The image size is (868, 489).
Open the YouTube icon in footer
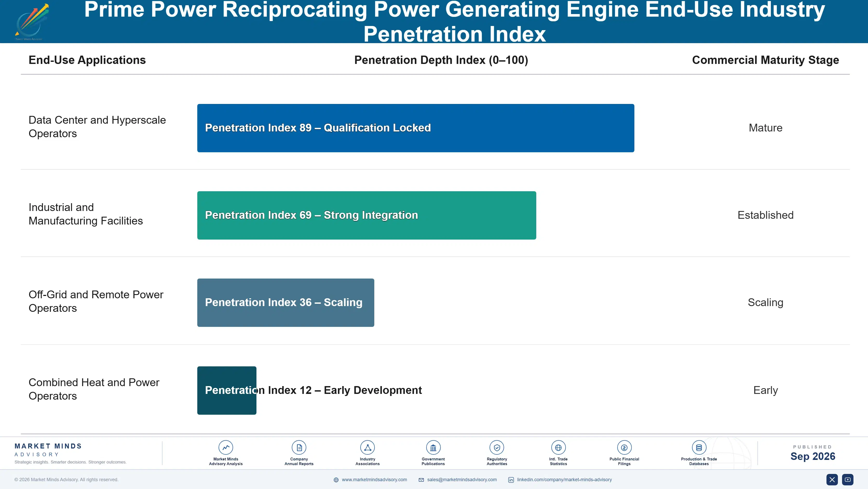[x=848, y=480]
